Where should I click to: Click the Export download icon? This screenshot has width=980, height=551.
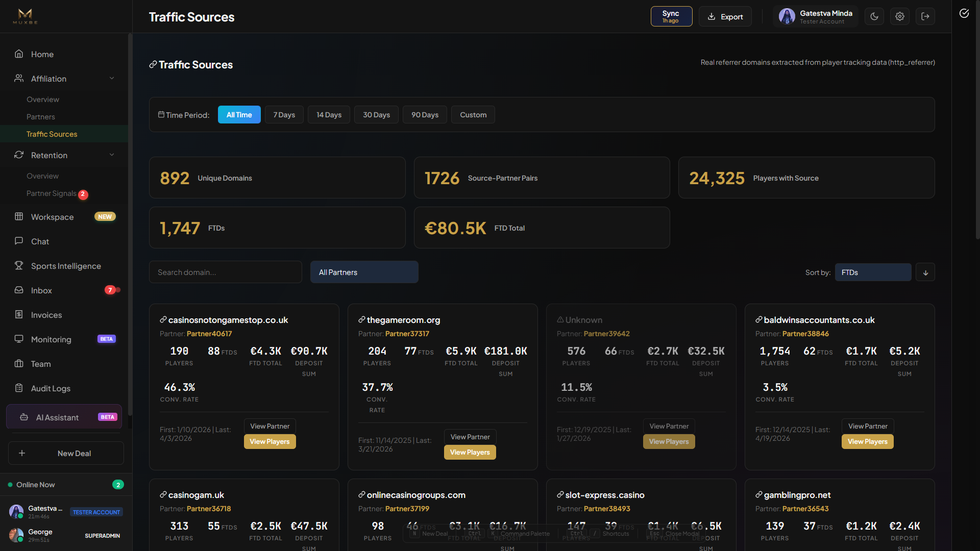712,17
